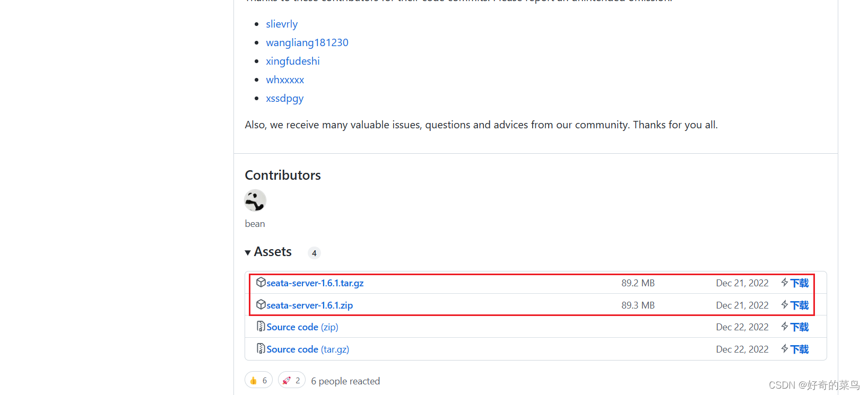Toggle the rocket reaction showing 2
The width and height of the screenshot is (868, 395).
[x=291, y=380]
